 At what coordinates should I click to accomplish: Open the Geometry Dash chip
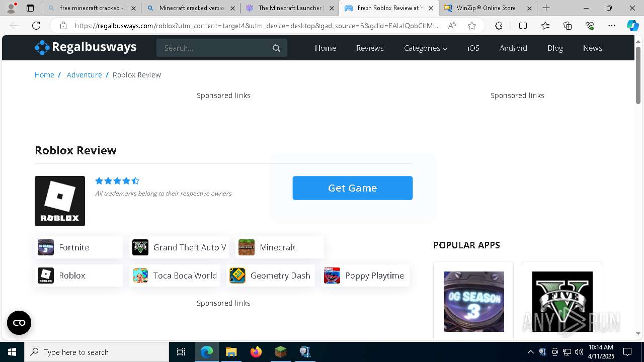coord(271,276)
